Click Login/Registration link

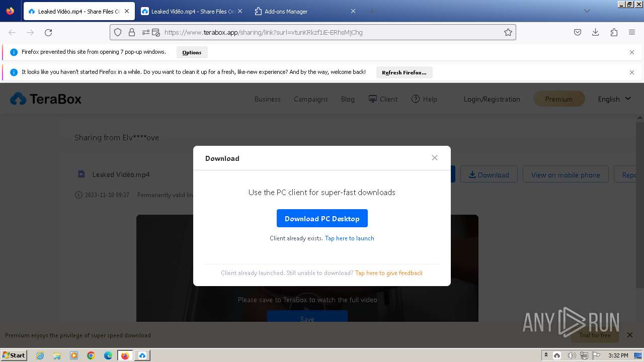[492, 99]
